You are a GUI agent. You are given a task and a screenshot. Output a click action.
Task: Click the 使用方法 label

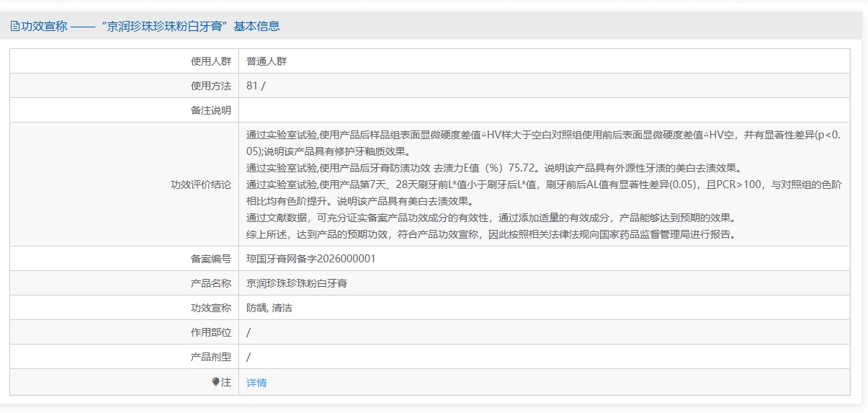[211, 86]
